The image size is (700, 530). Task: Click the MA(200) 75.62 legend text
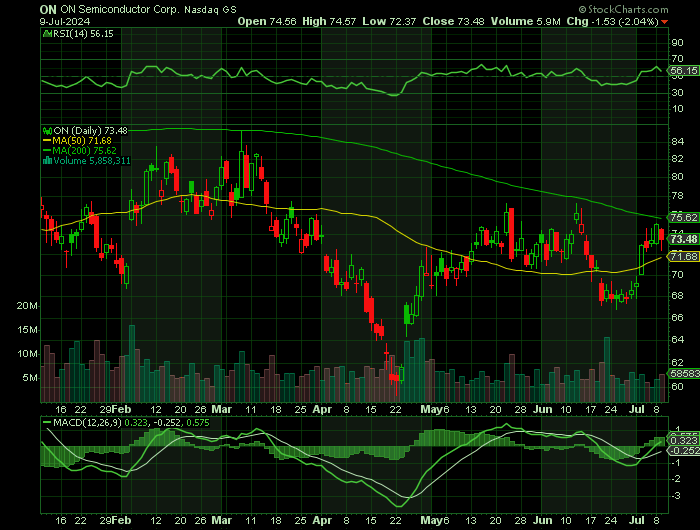click(x=84, y=151)
